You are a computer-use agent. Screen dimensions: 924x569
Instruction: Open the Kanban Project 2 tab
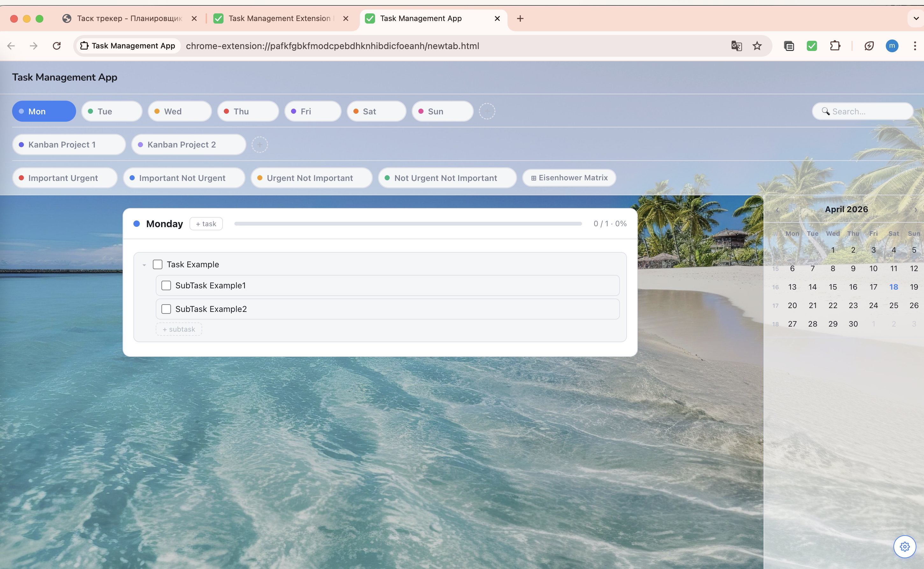coord(188,145)
